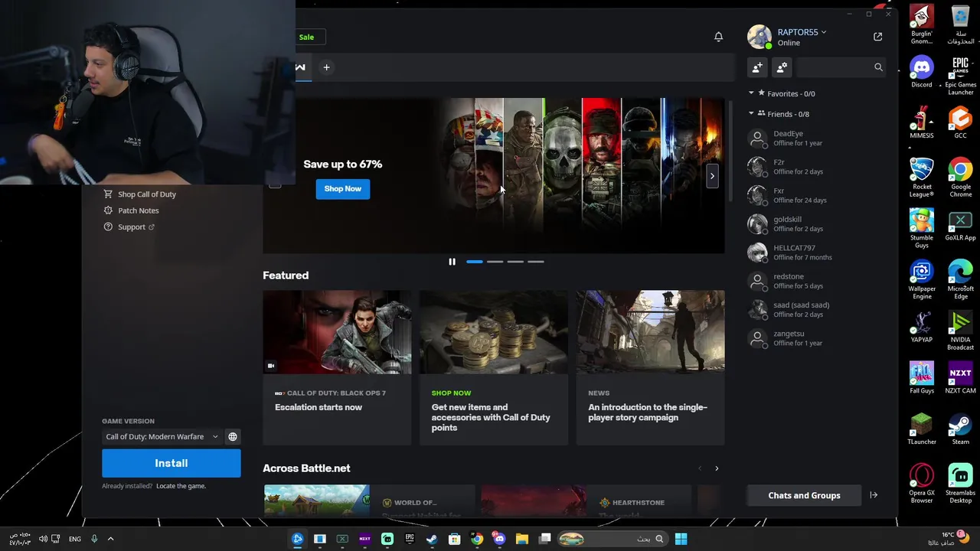Click taskbar microphone tray icon
This screenshot has height=551, width=980.
94,539
